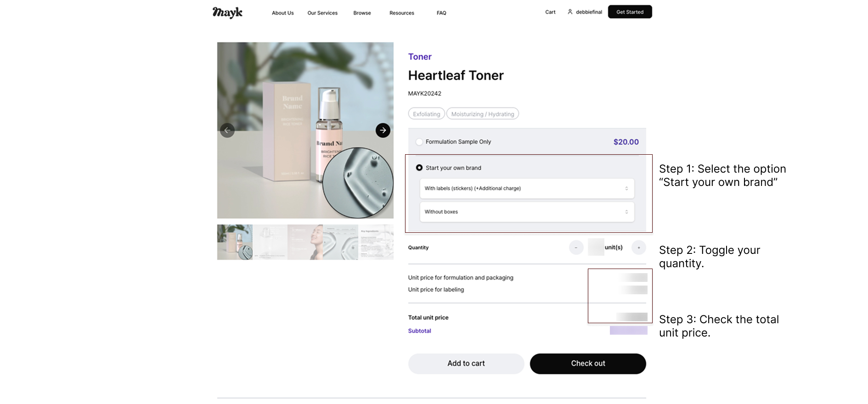The height and width of the screenshot is (404, 868).
Task: Select Start your own brand option
Action: 419,168
